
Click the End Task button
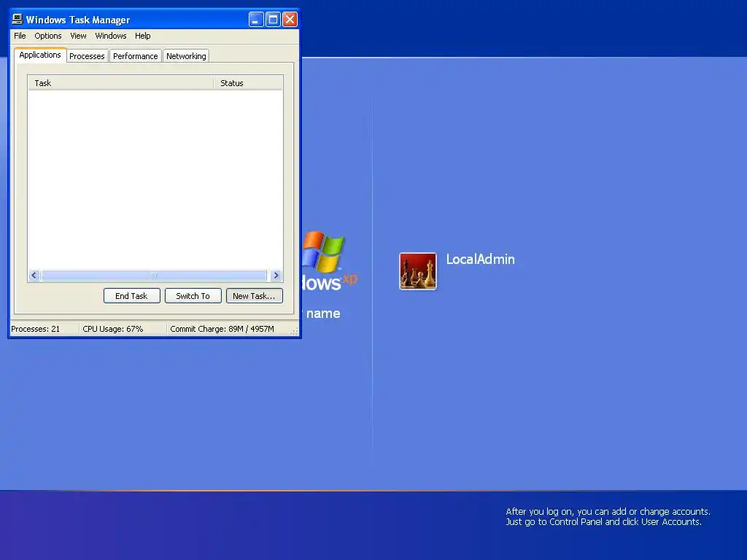[131, 296]
